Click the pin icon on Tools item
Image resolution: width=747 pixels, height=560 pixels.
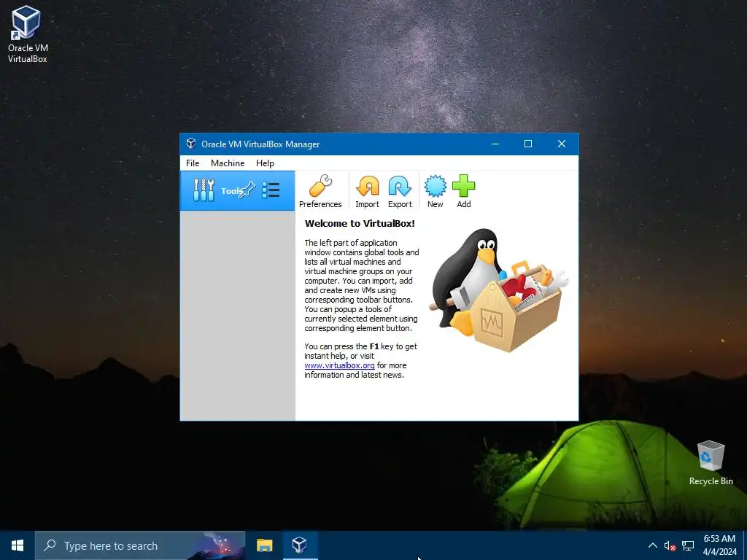248,190
